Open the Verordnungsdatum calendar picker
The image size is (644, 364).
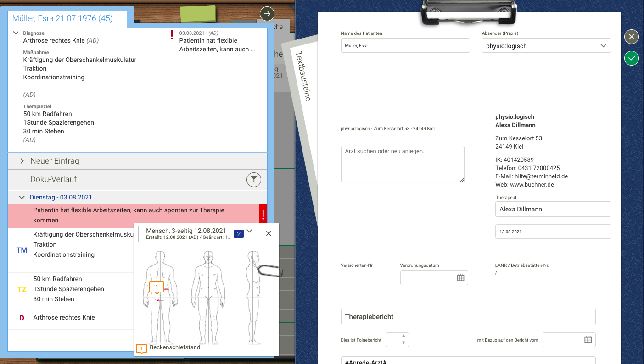(460, 277)
